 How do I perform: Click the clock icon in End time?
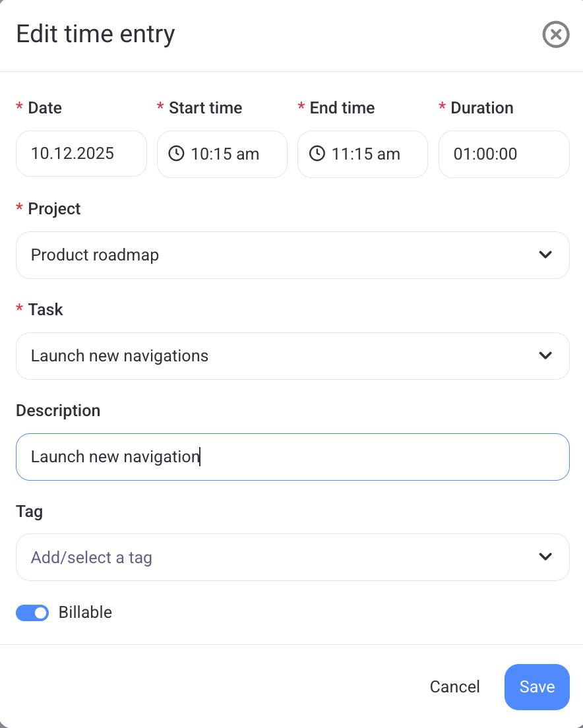pos(317,154)
